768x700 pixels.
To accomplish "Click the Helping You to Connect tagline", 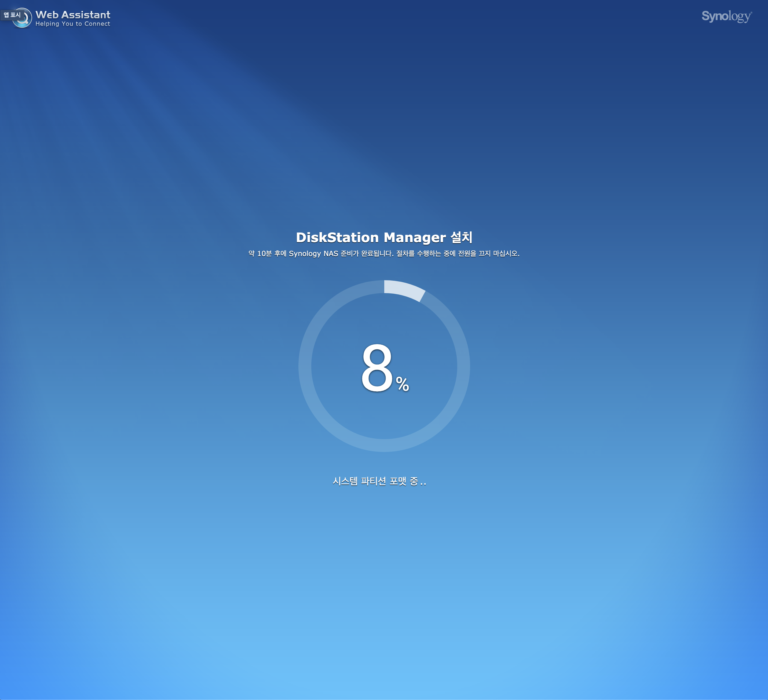I will 73,24.
